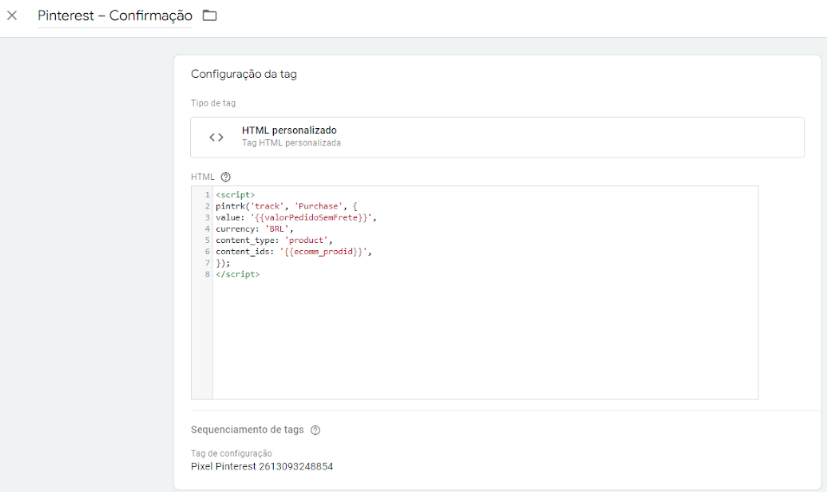Click the currency: 'BRL' code line

click(254, 229)
